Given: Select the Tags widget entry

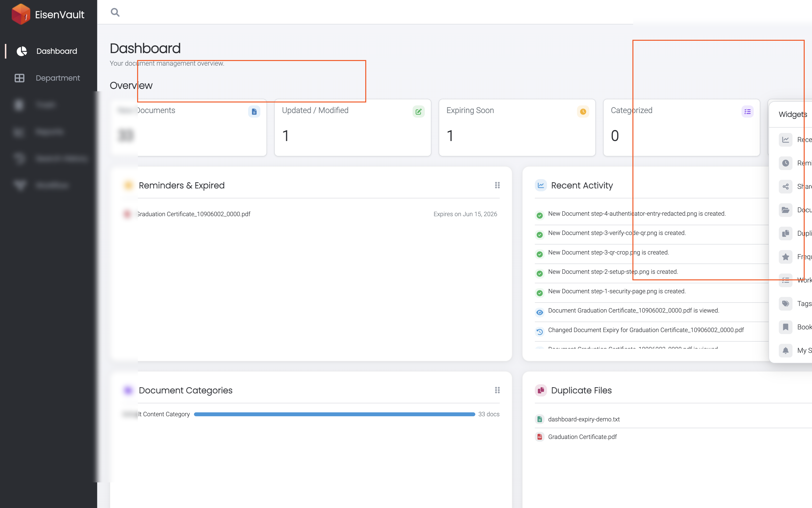Looking at the screenshot, I should coord(795,303).
